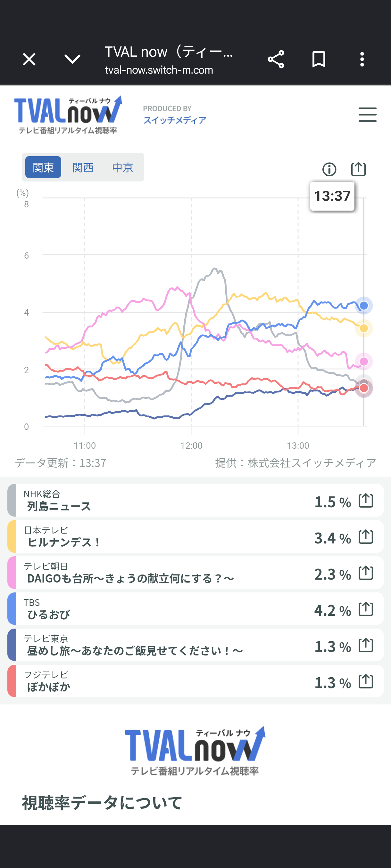This screenshot has height=868, width=391.
Task: Share the NHK総合 列島ニュース rating
Action: click(x=366, y=500)
